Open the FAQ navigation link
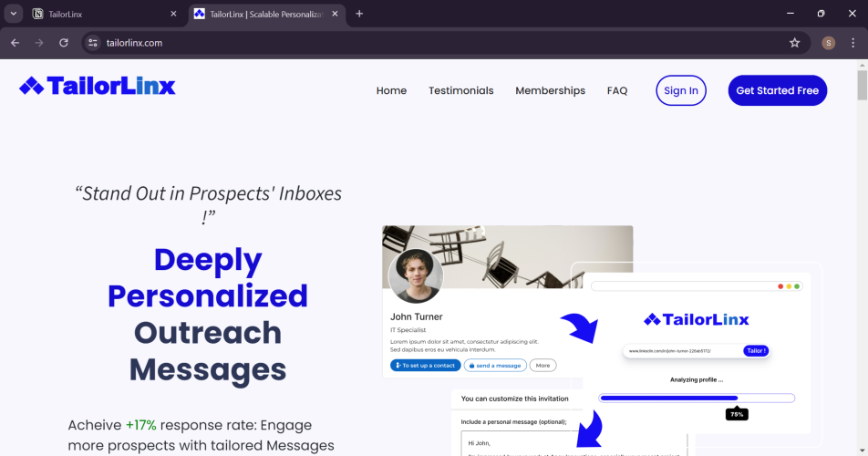868x456 pixels. [617, 90]
